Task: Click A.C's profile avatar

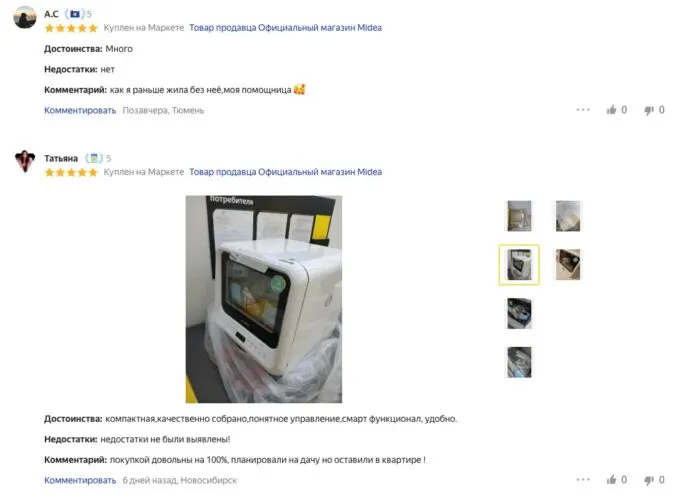Action: (25, 17)
